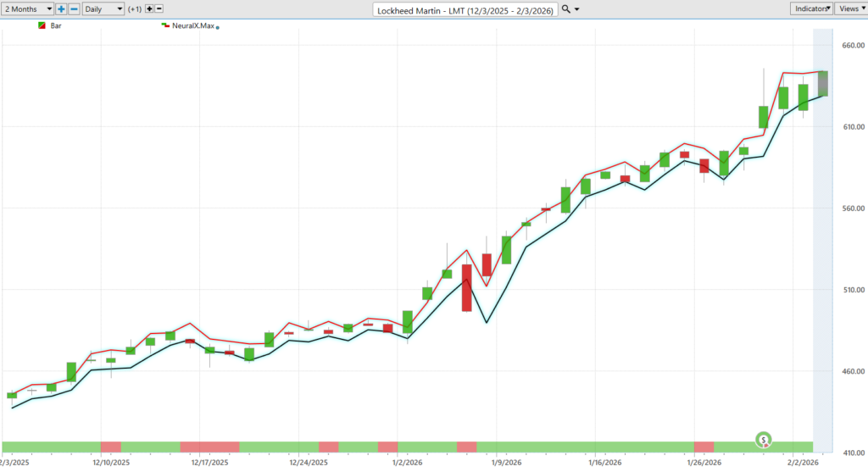Click the red-green Bar legend icon
This screenshot has height=472, width=868.
(42, 25)
